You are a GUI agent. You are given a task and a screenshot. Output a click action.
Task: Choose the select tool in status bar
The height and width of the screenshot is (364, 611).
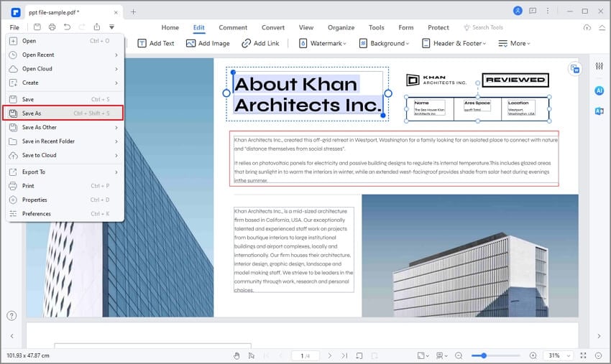click(x=252, y=355)
